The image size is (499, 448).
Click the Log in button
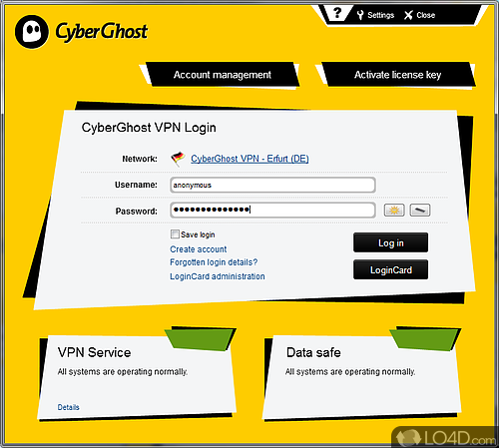(x=390, y=242)
